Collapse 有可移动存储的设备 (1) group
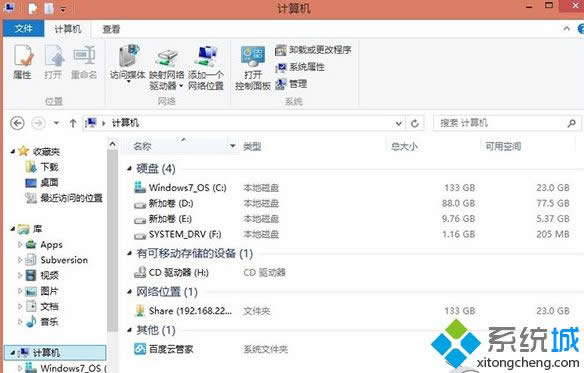The image size is (584, 373). [129, 254]
